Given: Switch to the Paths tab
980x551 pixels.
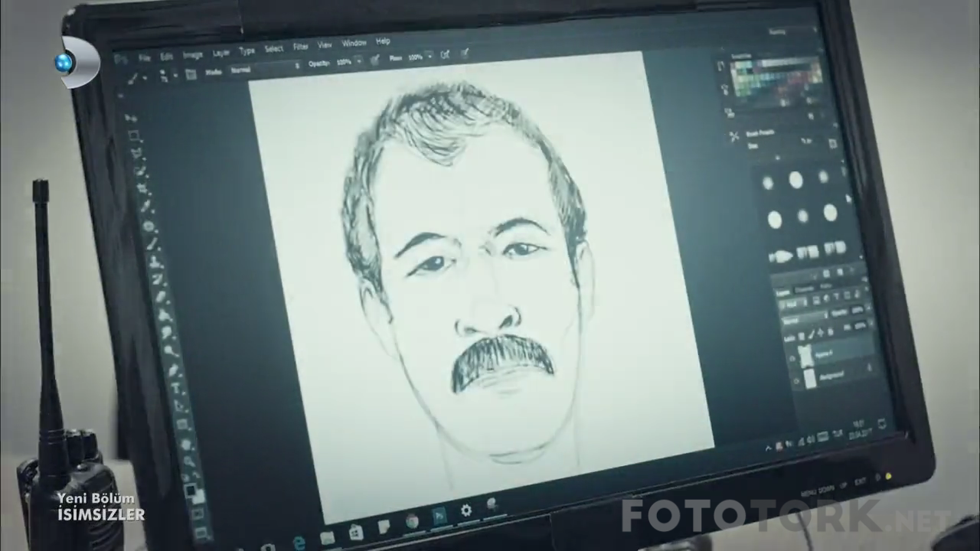Looking at the screenshot, I should [826, 285].
